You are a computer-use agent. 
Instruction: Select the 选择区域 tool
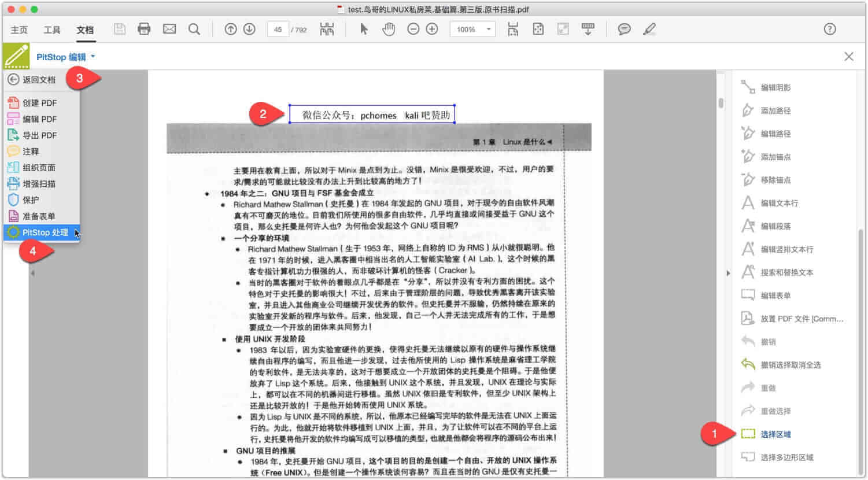click(766, 434)
